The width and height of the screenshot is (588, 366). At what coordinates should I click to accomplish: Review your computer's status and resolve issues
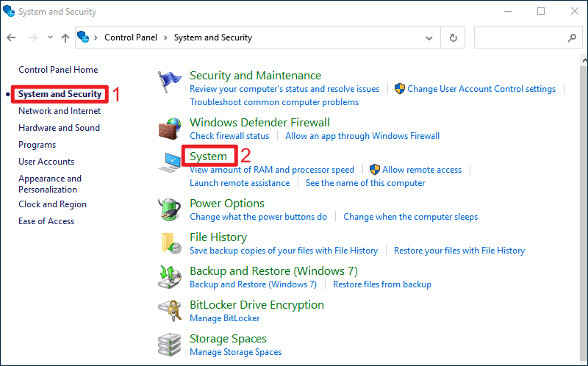(x=284, y=89)
